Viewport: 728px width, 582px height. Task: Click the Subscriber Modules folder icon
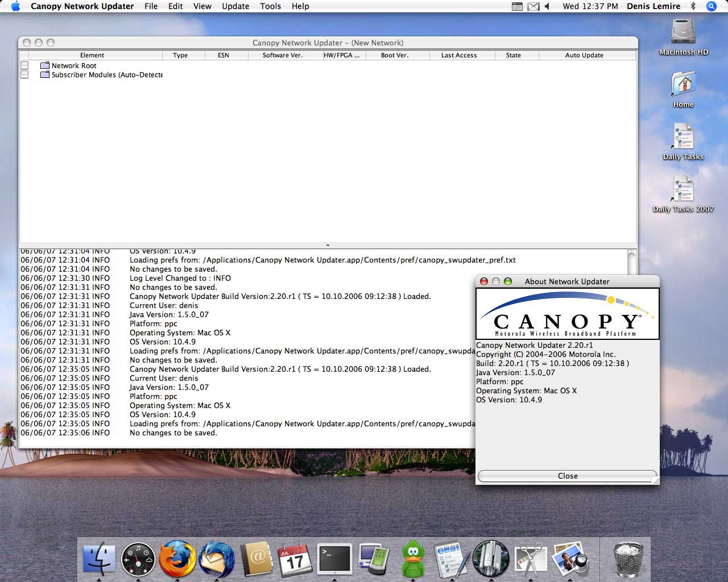click(45, 74)
